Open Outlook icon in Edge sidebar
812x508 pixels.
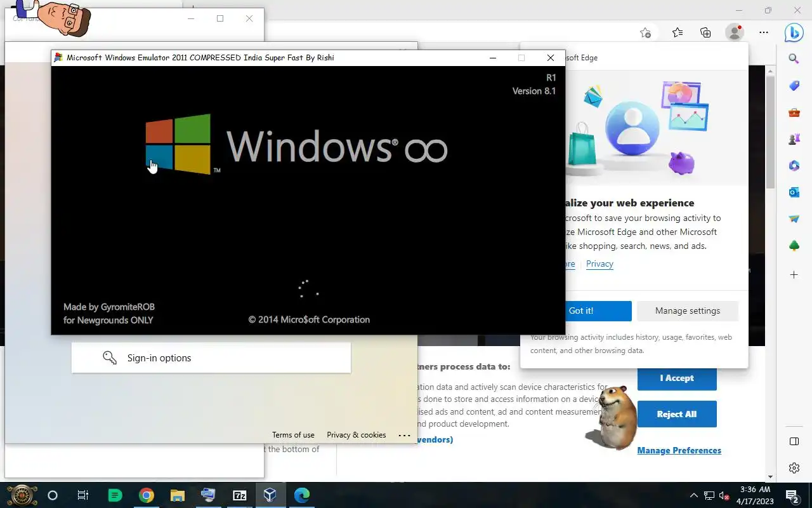click(x=794, y=192)
